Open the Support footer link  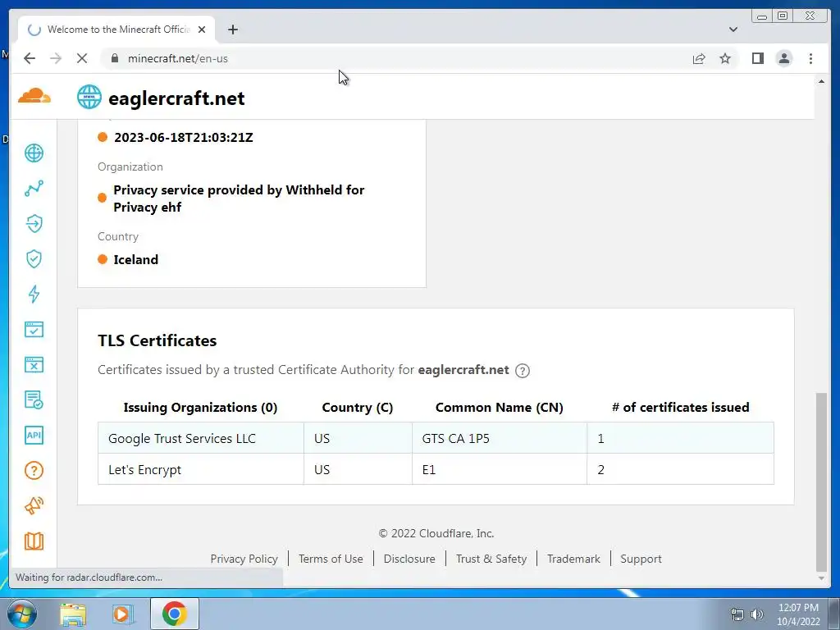click(x=641, y=559)
